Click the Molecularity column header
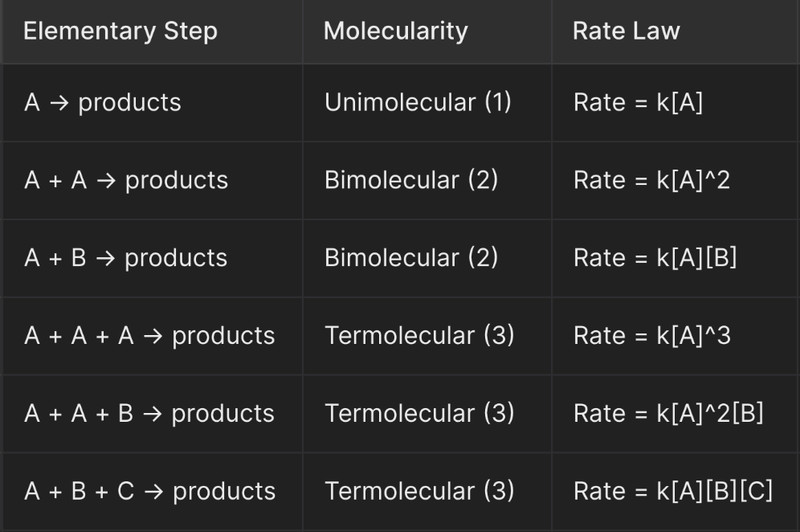This screenshot has width=800, height=532. [x=395, y=31]
